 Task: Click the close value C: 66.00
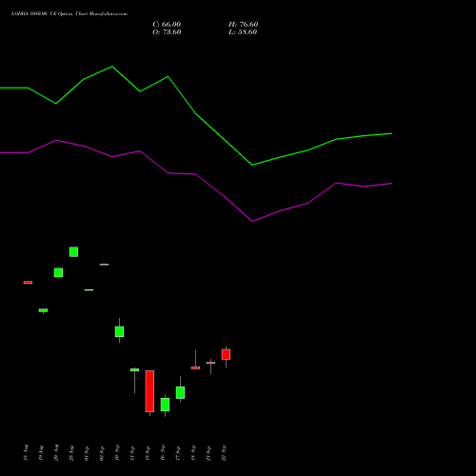click(x=167, y=25)
